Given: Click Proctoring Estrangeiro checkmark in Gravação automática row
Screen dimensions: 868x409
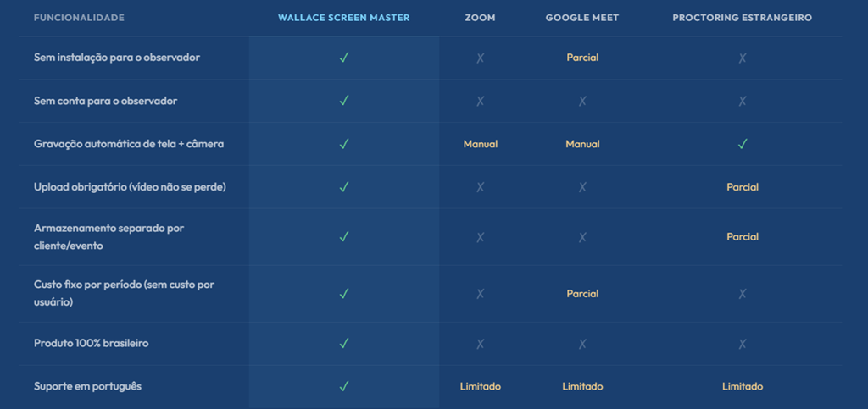Looking at the screenshot, I should tap(742, 144).
